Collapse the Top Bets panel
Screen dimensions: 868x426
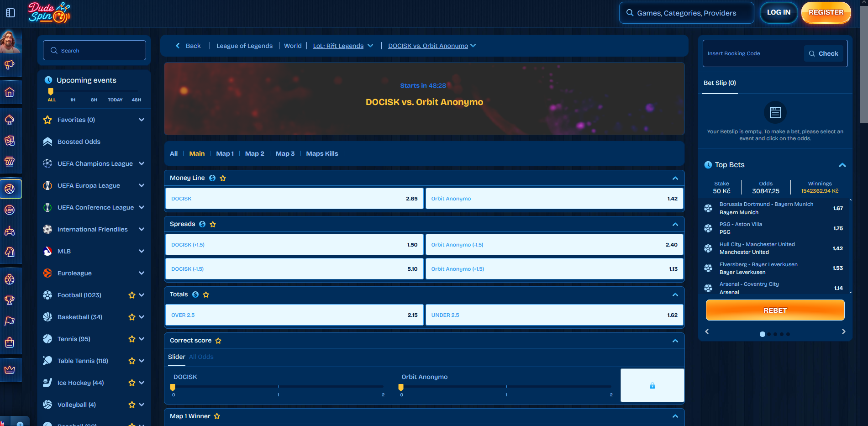842,165
